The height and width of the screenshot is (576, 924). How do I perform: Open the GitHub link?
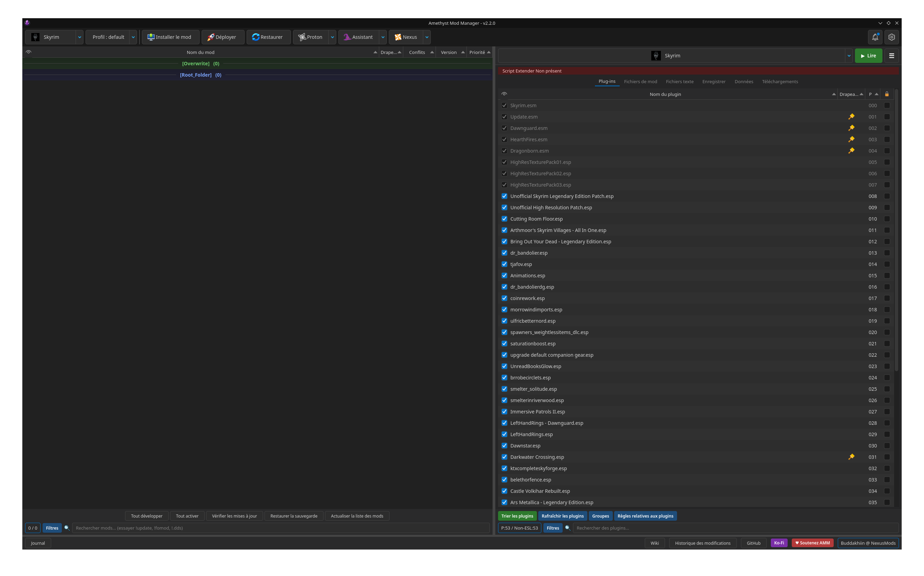point(753,543)
